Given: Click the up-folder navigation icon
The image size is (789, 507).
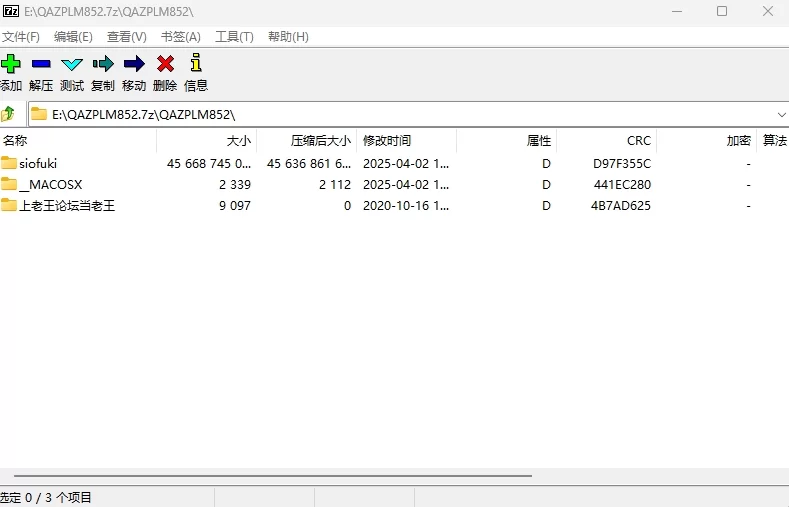Looking at the screenshot, I should point(9,114).
